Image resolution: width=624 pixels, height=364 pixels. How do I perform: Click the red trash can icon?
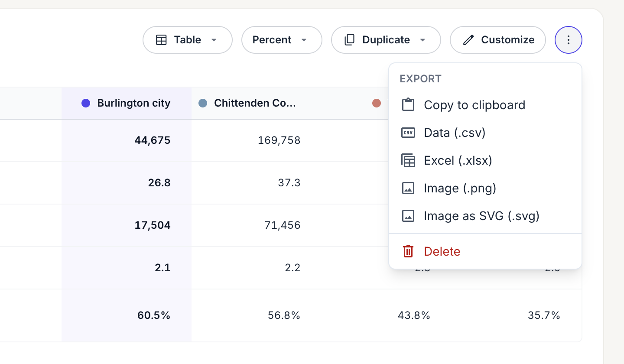tap(408, 251)
